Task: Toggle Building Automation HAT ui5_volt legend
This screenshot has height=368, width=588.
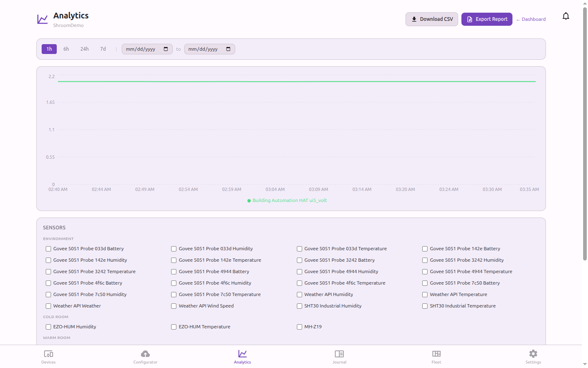Action: point(287,200)
